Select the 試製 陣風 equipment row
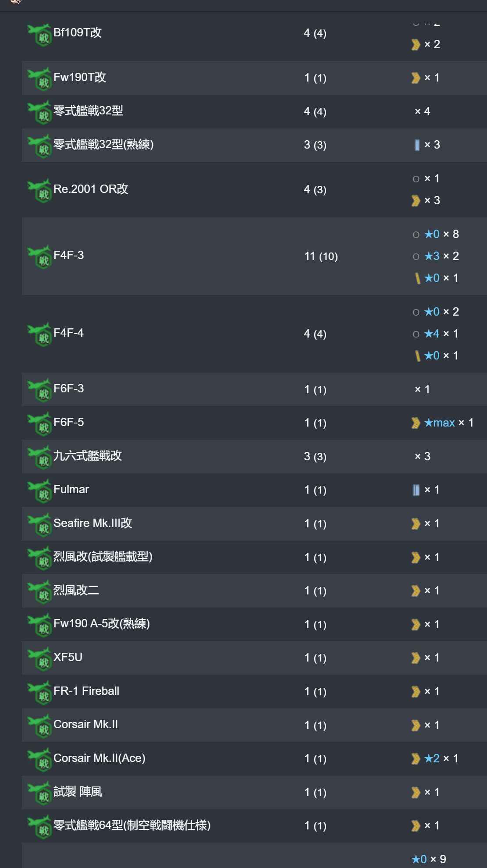The width and height of the screenshot is (487, 868). pos(254,792)
